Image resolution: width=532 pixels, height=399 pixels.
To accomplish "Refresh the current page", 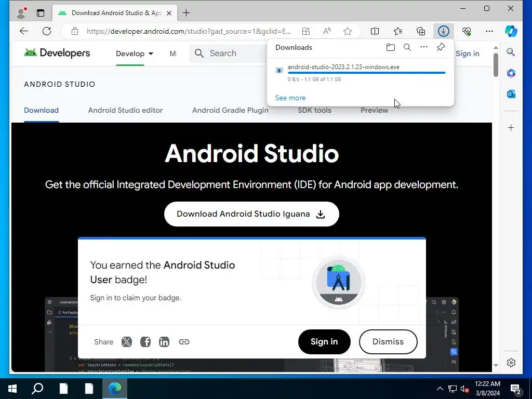I will pos(47,31).
